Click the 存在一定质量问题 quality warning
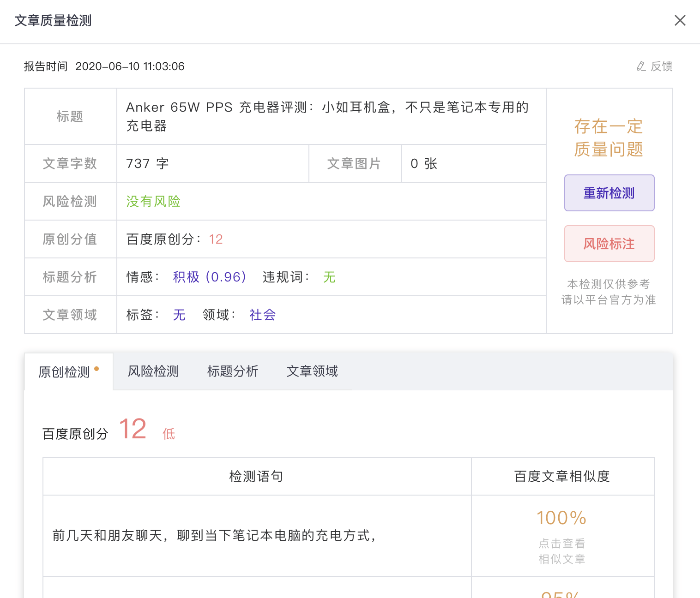The image size is (700, 598). tap(608, 138)
